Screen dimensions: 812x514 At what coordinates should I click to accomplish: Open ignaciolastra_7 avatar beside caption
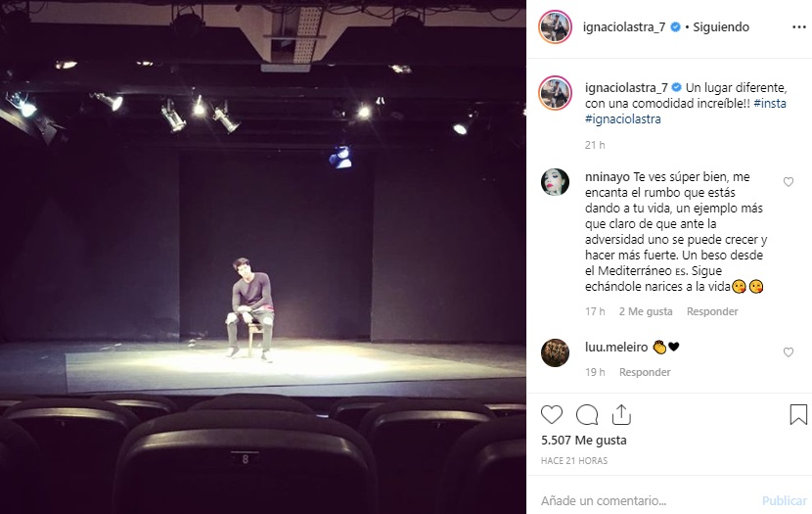click(555, 93)
